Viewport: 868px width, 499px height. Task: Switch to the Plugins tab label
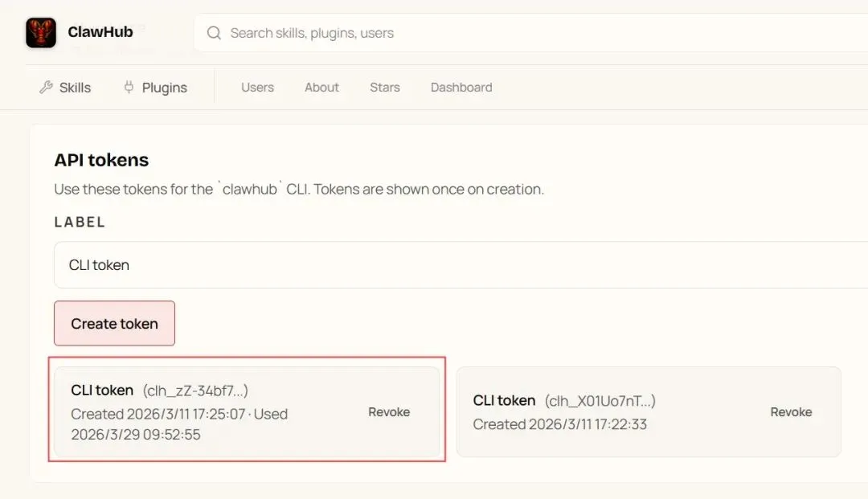coord(164,88)
